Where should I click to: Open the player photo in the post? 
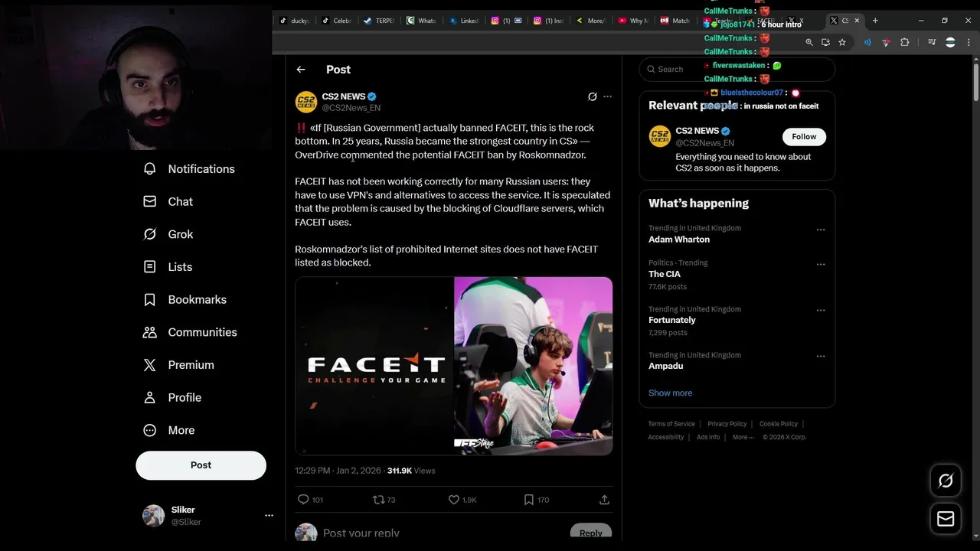534,366
